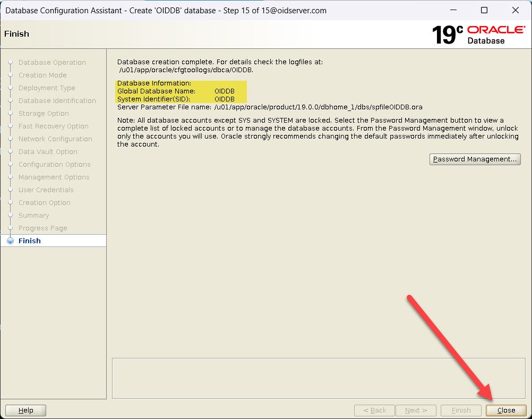Open Password Management dialog

click(475, 159)
